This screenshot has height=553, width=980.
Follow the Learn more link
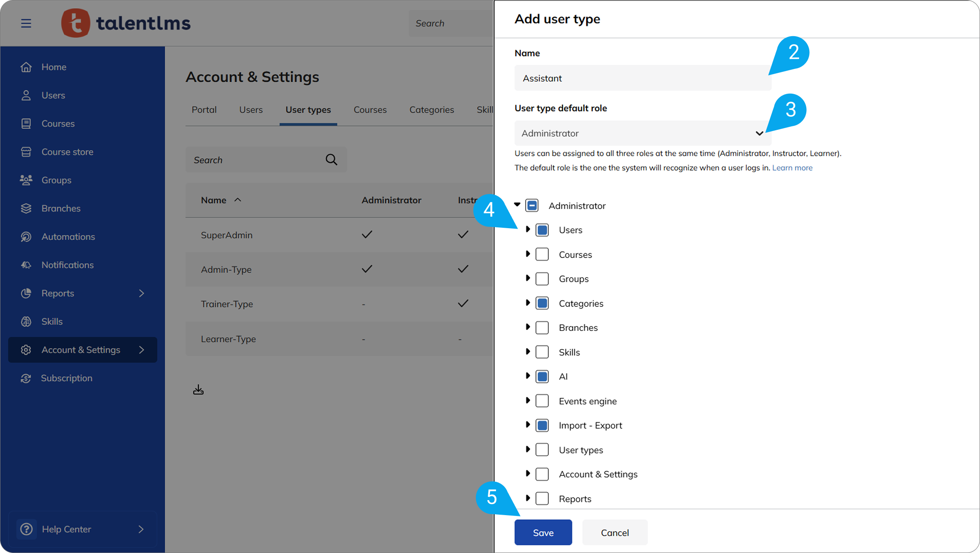[792, 168]
